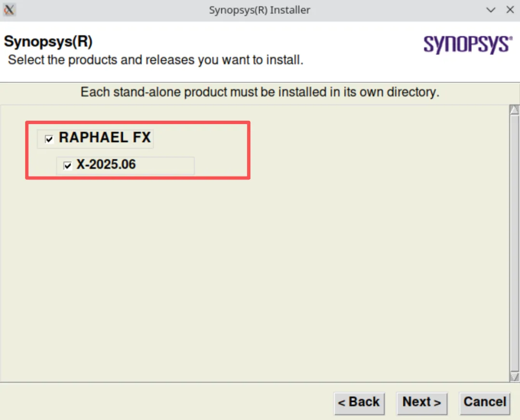
Task: Open the X11 window menu icon
Action: (9, 10)
